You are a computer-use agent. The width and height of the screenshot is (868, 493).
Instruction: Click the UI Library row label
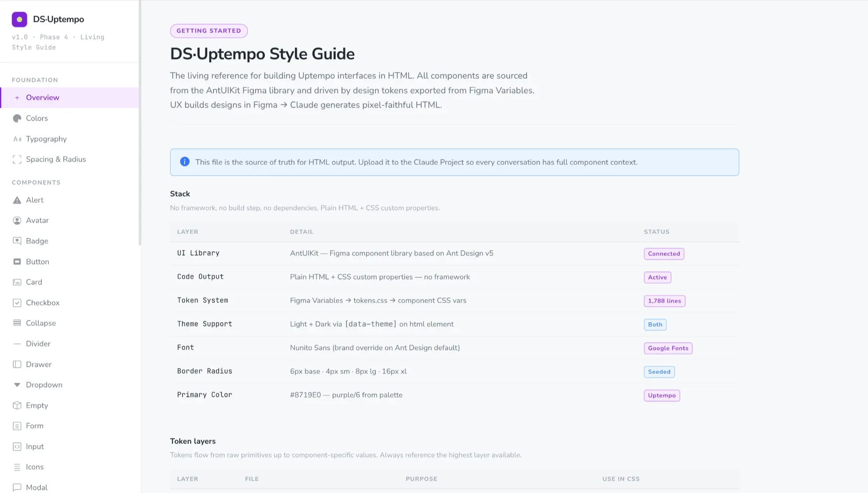(198, 253)
